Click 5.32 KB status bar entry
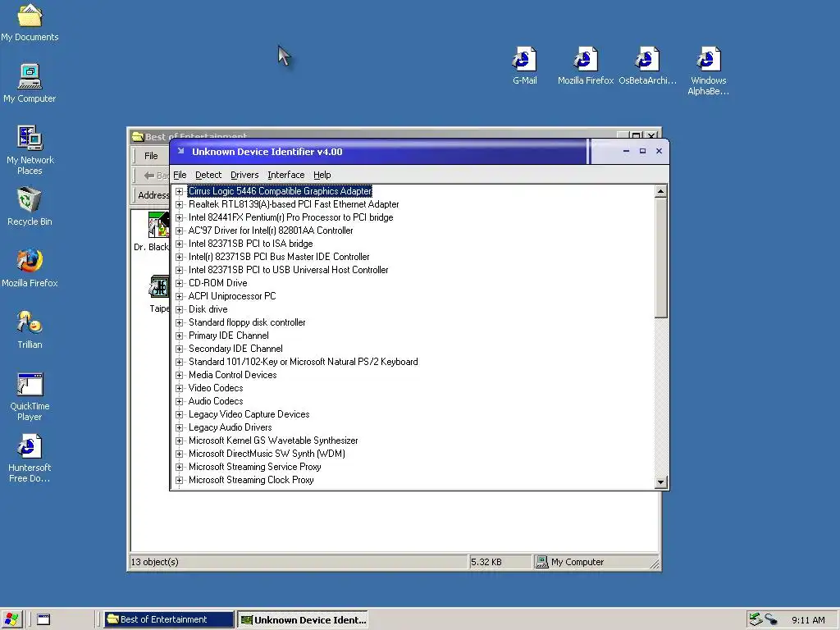Viewport: 840px width, 630px height. pyautogui.click(x=486, y=561)
